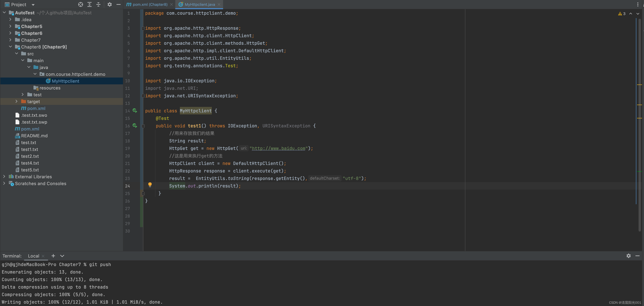Go to next highlighted error arrow
This screenshot has height=306, width=644.
638,13
